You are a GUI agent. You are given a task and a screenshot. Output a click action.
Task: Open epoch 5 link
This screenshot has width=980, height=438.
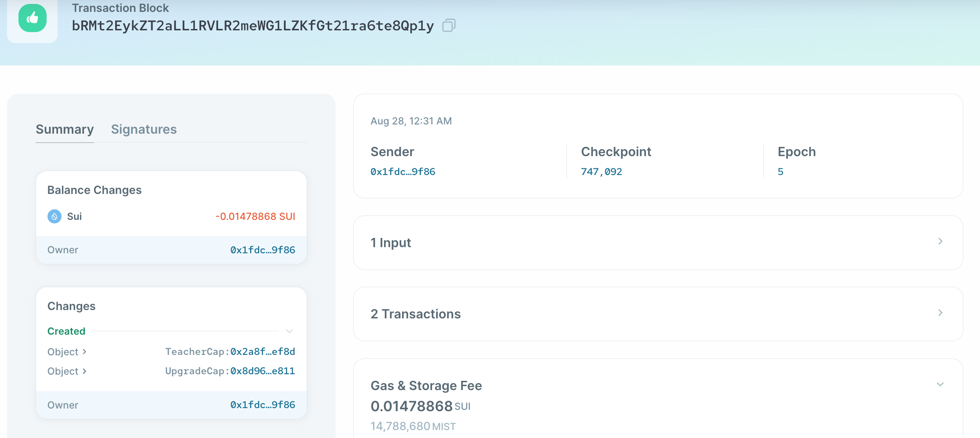click(780, 172)
